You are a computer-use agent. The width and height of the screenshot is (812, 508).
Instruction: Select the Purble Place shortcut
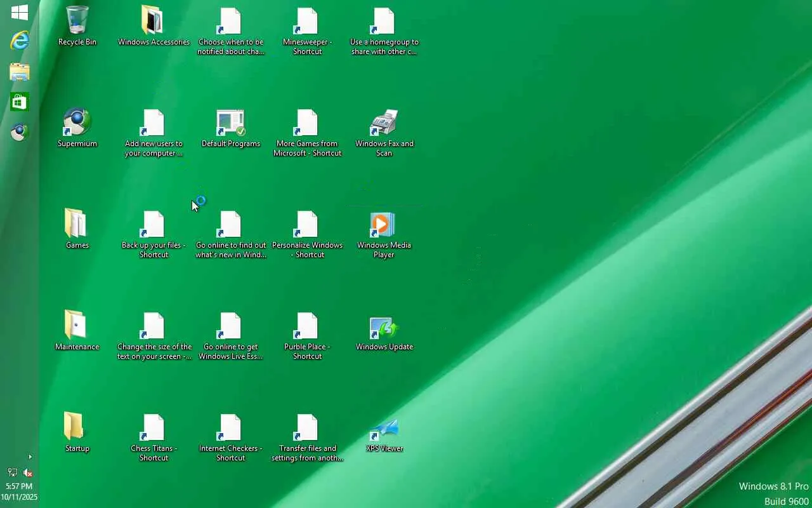point(307,336)
